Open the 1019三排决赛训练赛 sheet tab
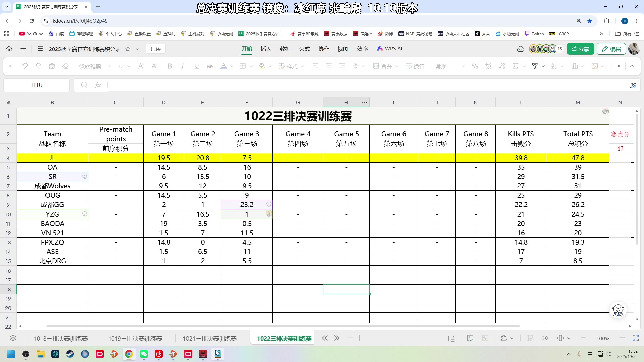This screenshot has height=362, width=644. (x=135, y=338)
